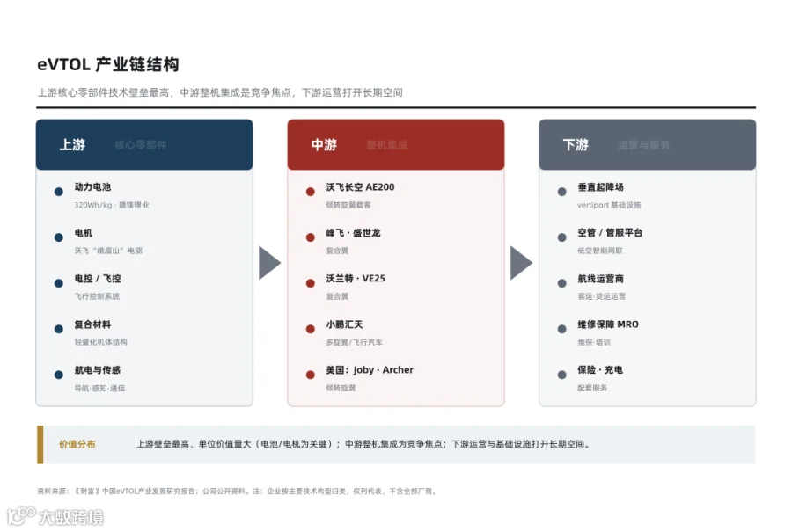Image resolution: width=792 pixels, height=532 pixels.
Task: Select the "垂直起降场" item
Action: point(600,186)
